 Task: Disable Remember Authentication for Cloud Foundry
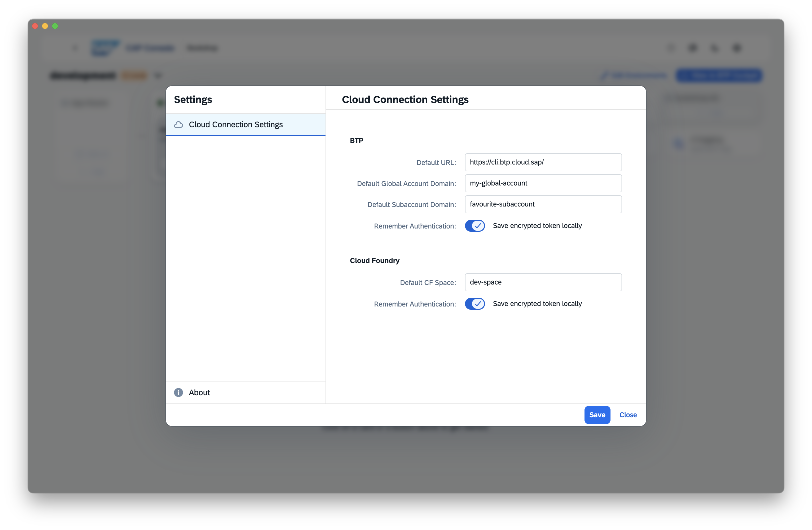[475, 304]
